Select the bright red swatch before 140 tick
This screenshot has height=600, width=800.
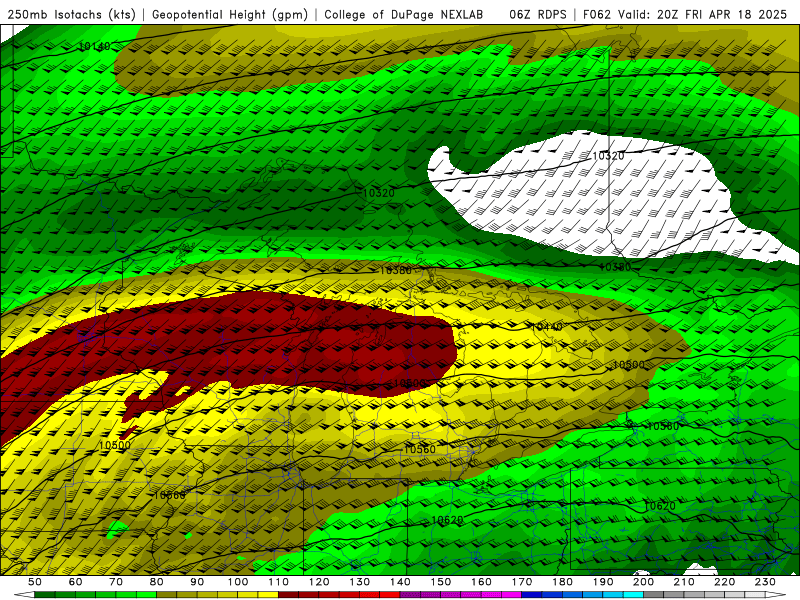point(390,595)
